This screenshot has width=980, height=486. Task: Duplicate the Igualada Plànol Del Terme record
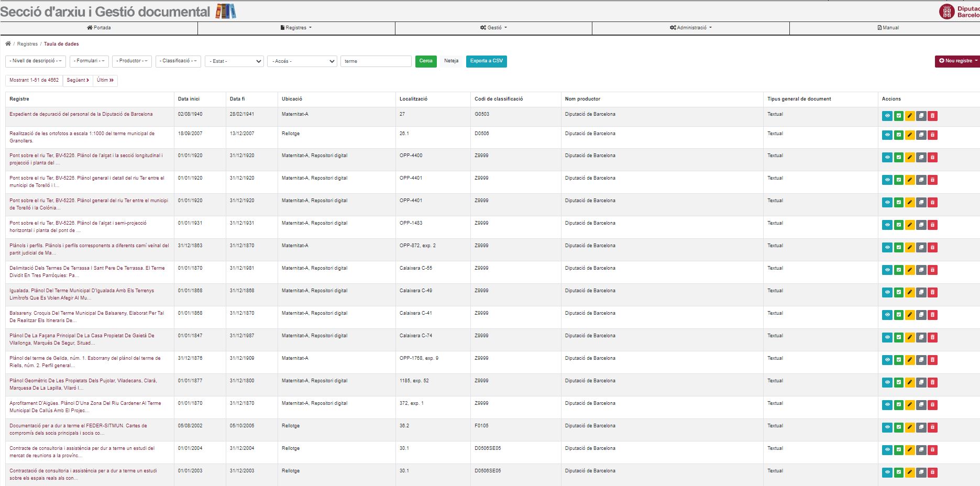coord(921,292)
